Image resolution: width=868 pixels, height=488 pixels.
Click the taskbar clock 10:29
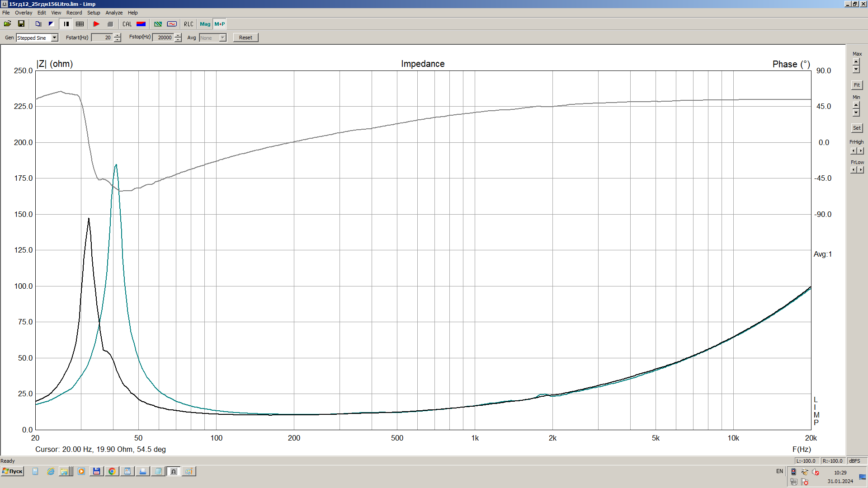[x=840, y=473]
